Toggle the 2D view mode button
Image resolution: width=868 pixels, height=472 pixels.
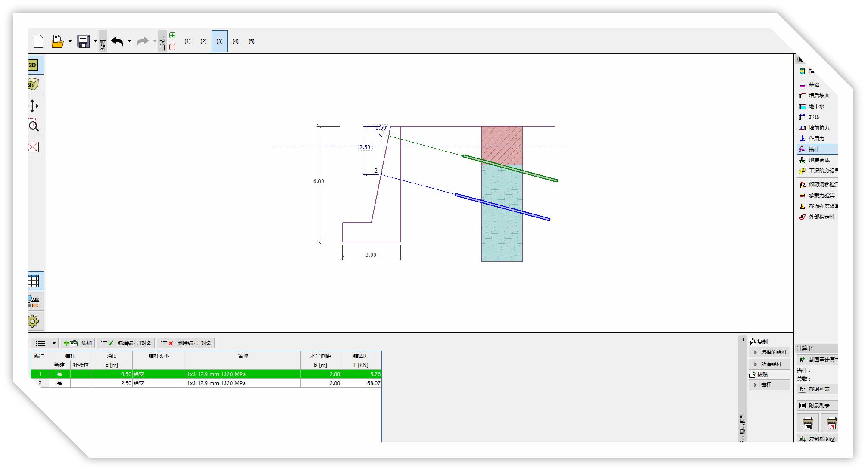[34, 65]
